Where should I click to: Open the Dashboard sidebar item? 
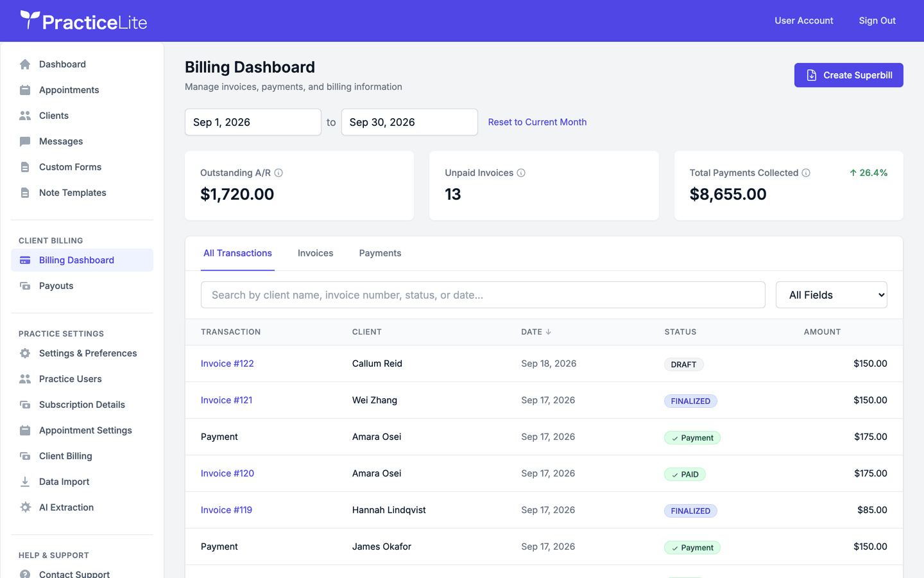pyautogui.click(x=82, y=64)
